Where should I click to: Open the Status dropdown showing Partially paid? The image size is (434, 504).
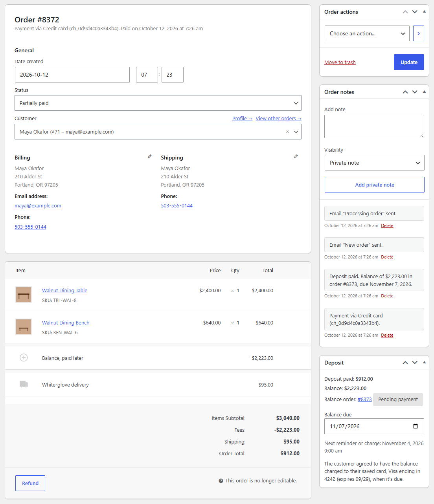pyautogui.click(x=158, y=103)
